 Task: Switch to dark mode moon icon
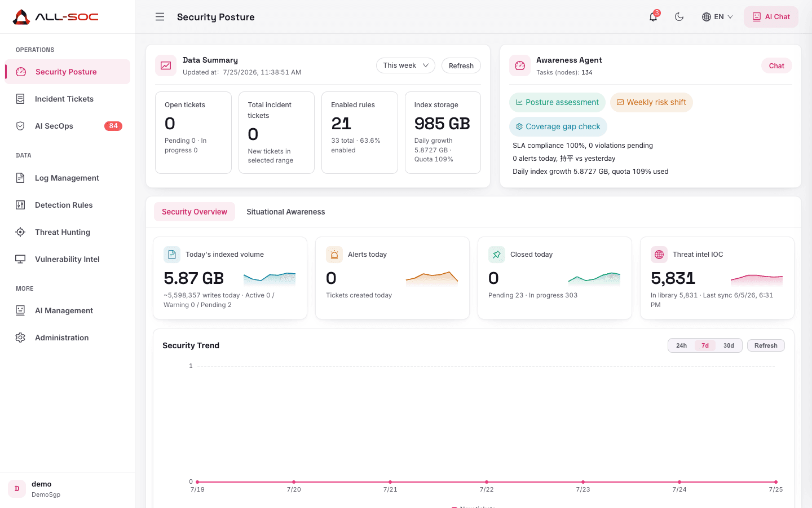point(679,17)
